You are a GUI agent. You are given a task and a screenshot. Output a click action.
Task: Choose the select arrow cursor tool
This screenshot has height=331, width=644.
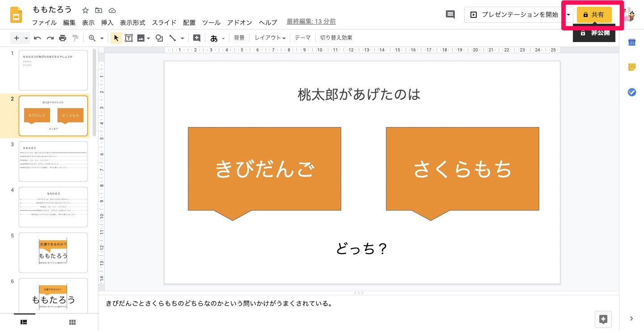[116, 38]
